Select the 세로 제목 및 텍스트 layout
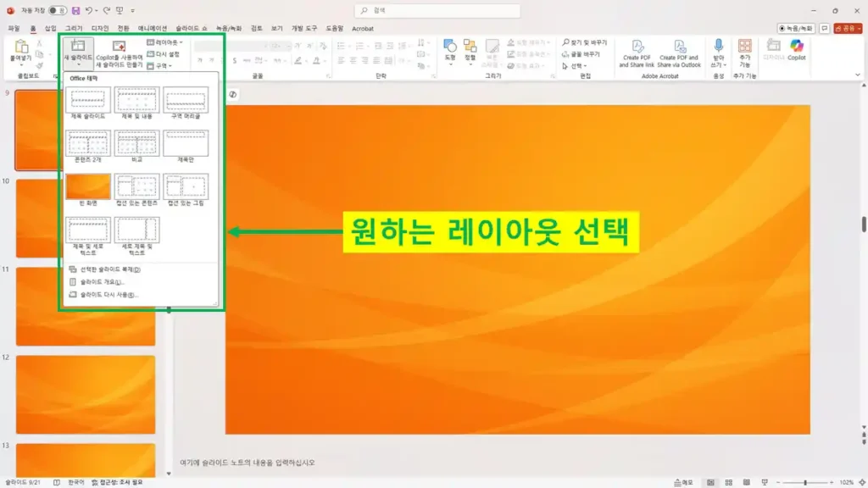868x488 pixels. (x=136, y=236)
